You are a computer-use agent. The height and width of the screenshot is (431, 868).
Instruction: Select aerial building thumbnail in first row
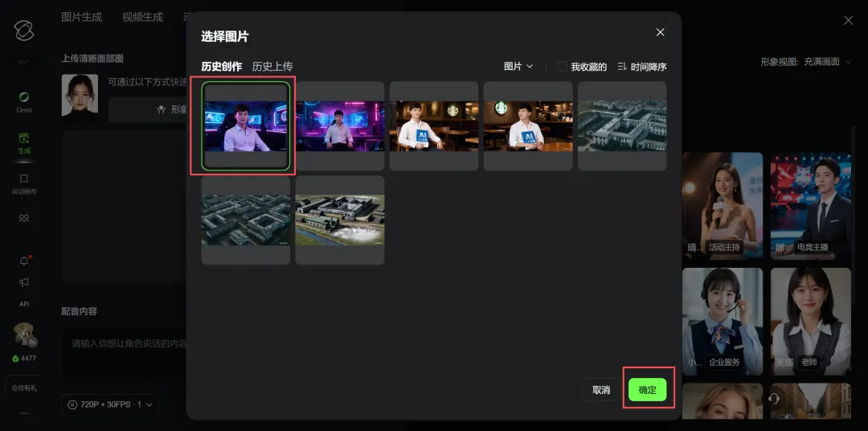coord(622,125)
